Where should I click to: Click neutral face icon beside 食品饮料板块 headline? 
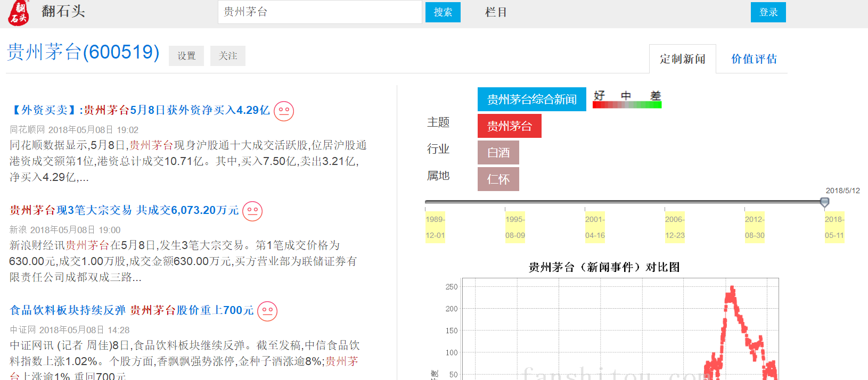click(267, 311)
